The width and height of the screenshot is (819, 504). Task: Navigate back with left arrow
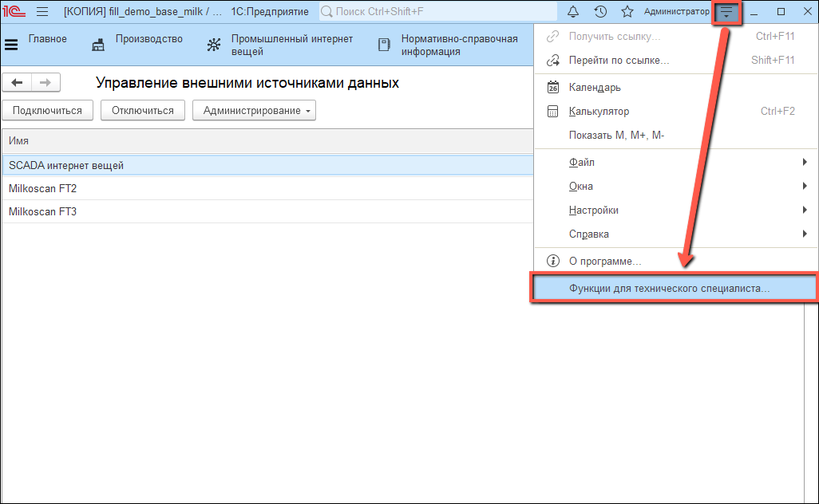tap(17, 83)
